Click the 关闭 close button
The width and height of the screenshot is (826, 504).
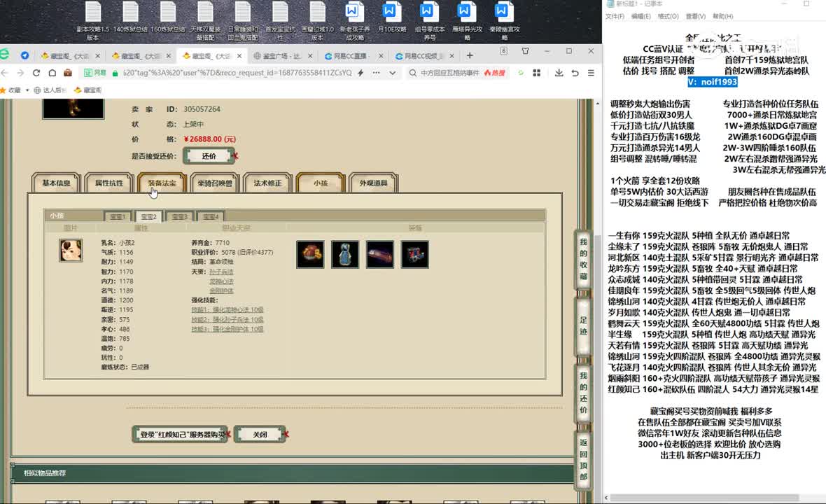coord(260,435)
